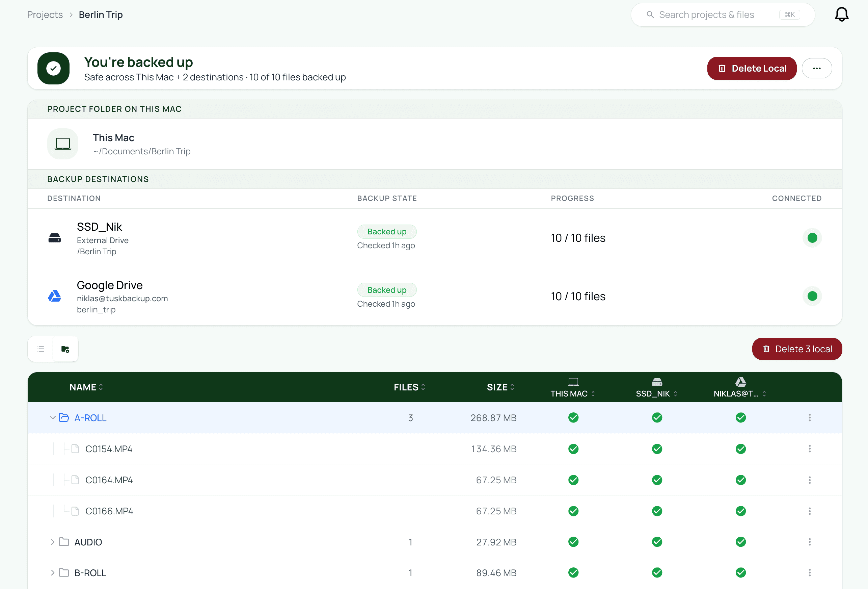Expand the AUDIO folder
The height and width of the screenshot is (589, 868).
click(53, 542)
